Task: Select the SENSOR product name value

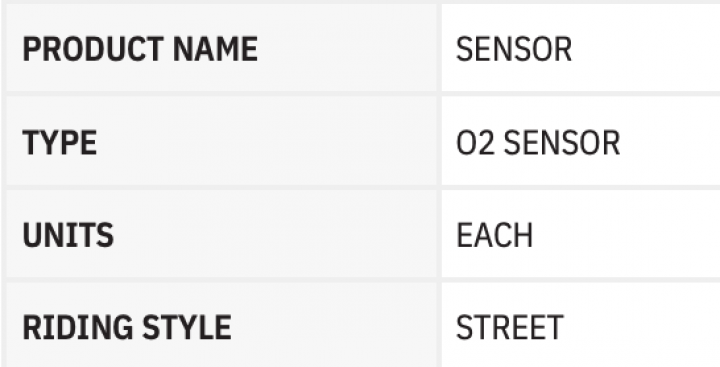Action: coord(513,49)
